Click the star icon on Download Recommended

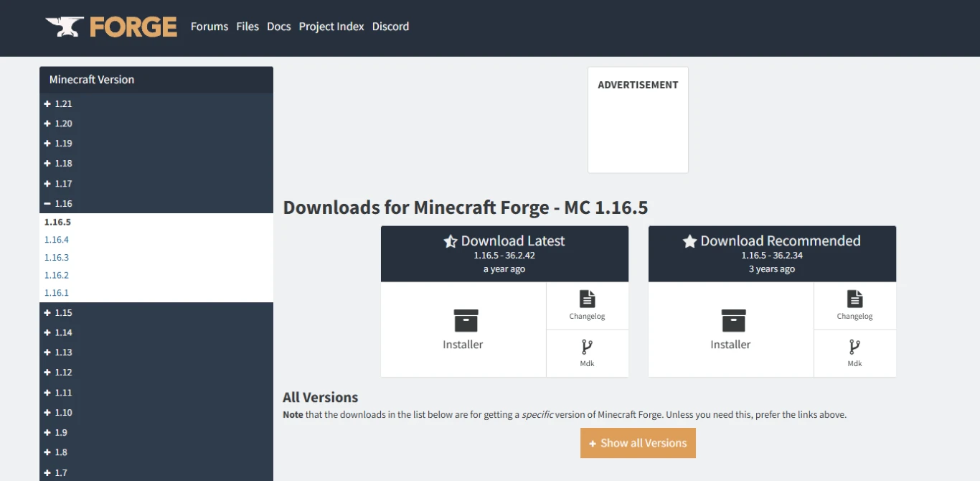689,240
